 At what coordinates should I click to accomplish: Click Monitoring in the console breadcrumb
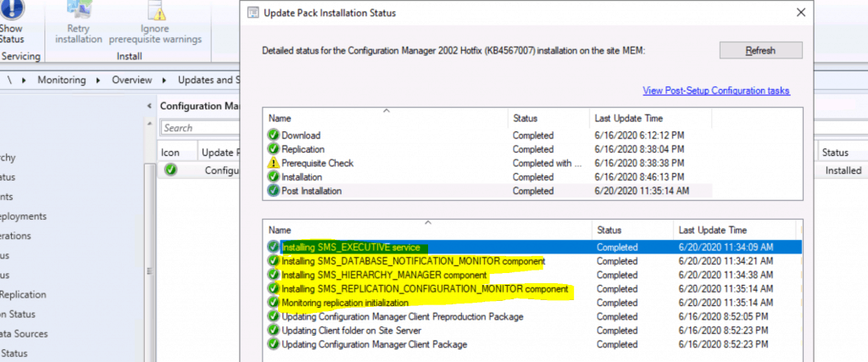click(x=61, y=80)
